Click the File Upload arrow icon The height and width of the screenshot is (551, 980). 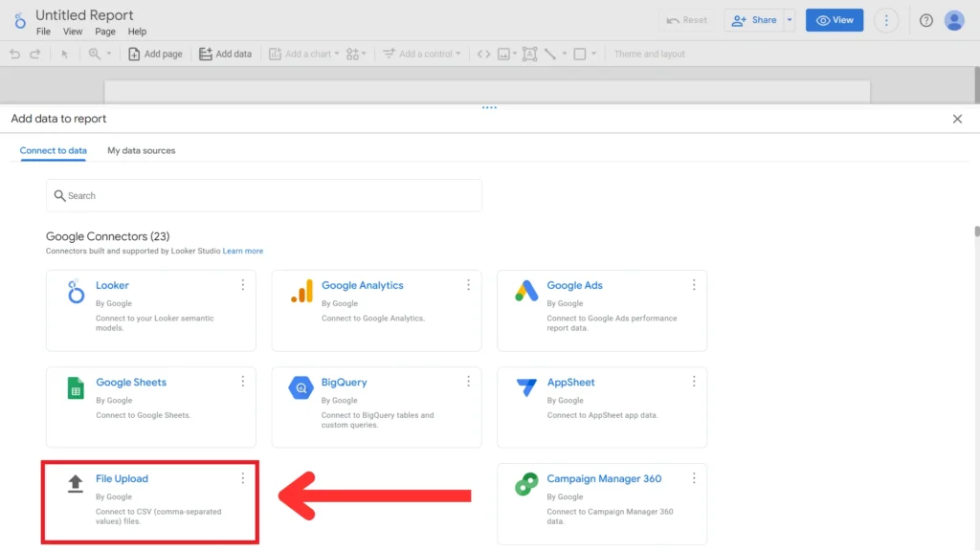pos(76,485)
